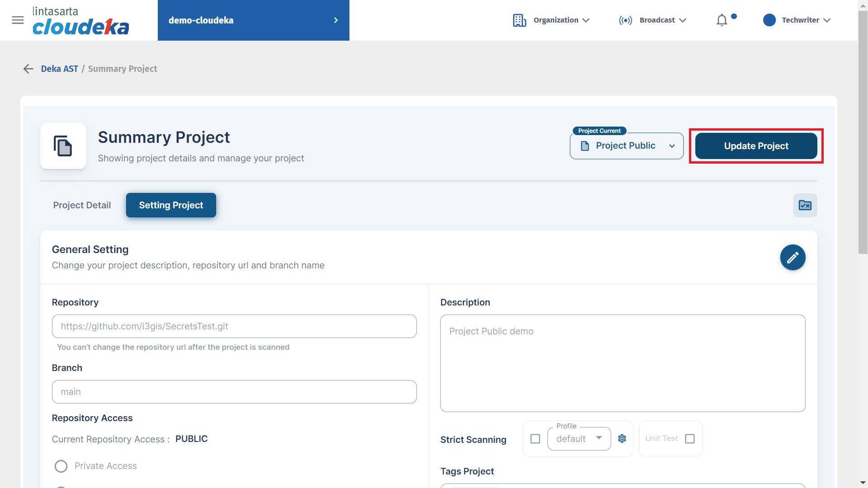868x488 pixels.
Task: Tick the Unit Test checkbox
Action: click(690, 439)
